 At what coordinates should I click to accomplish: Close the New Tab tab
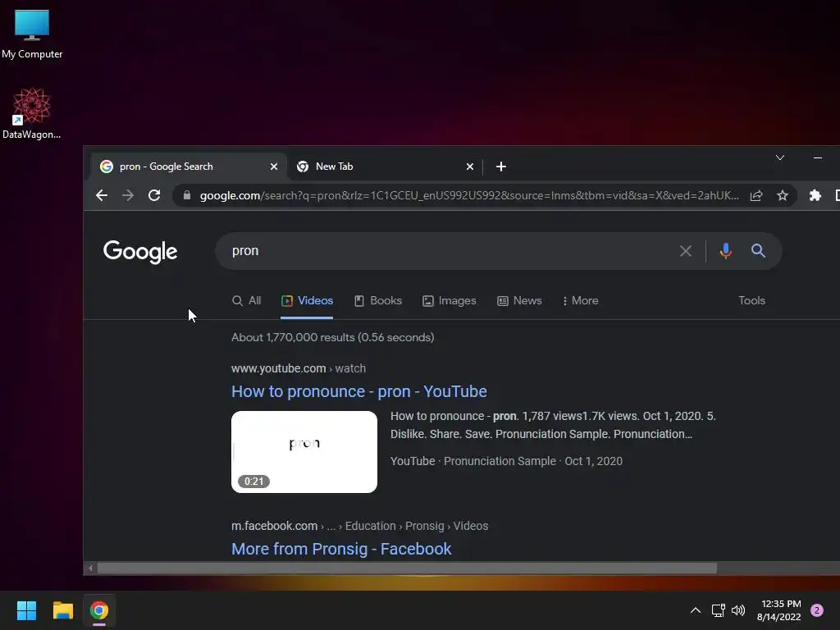[x=470, y=167]
